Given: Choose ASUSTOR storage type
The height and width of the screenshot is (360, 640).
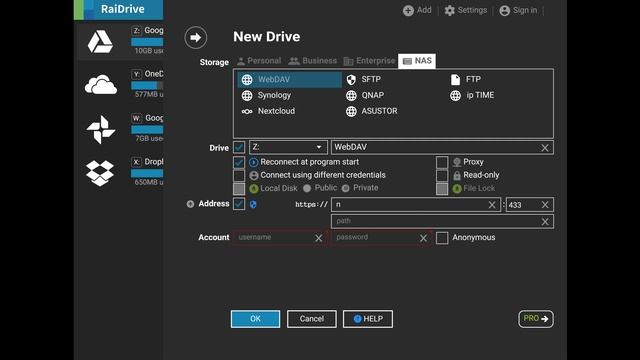Looking at the screenshot, I should 371,111.
